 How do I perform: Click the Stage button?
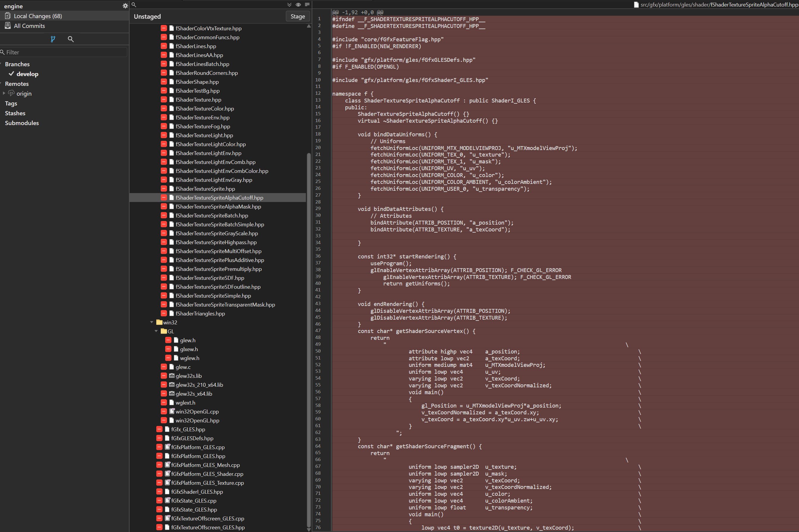click(x=297, y=16)
